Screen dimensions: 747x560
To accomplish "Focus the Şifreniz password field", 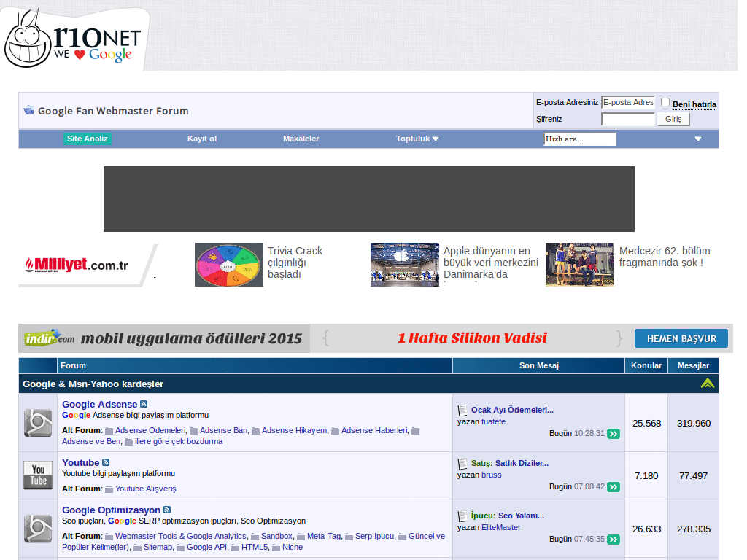I will [x=628, y=119].
